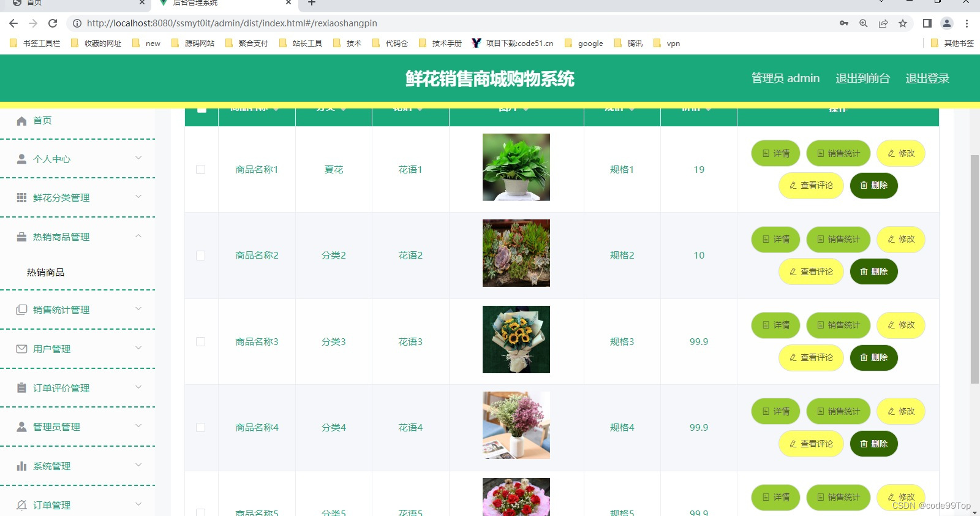Image resolution: width=980 pixels, height=516 pixels.
Task: Open the 书签工具栏 bookmark folder
Action: tap(36, 43)
